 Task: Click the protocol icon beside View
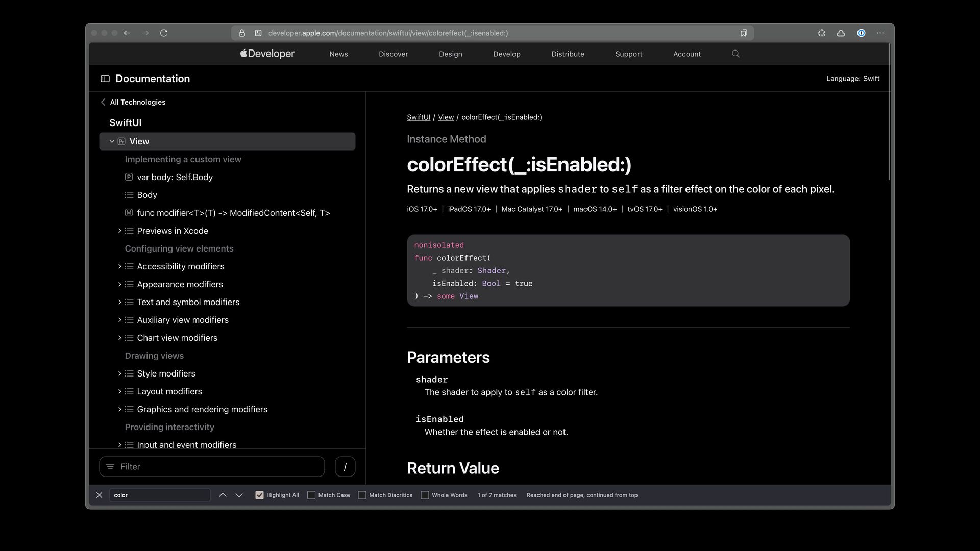pos(121,141)
